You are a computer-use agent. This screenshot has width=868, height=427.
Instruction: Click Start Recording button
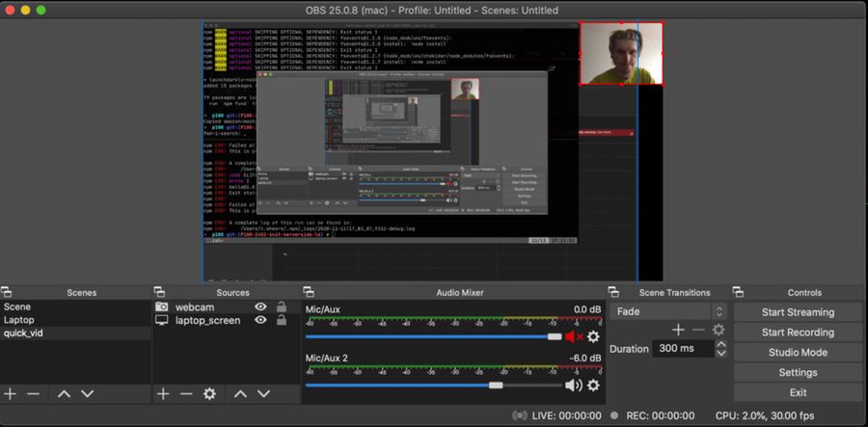click(x=798, y=333)
